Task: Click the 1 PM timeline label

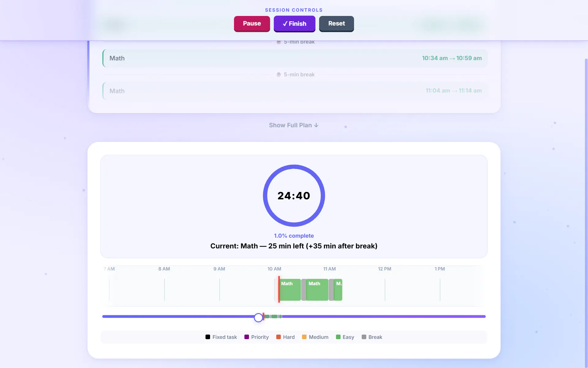Action: click(440, 269)
